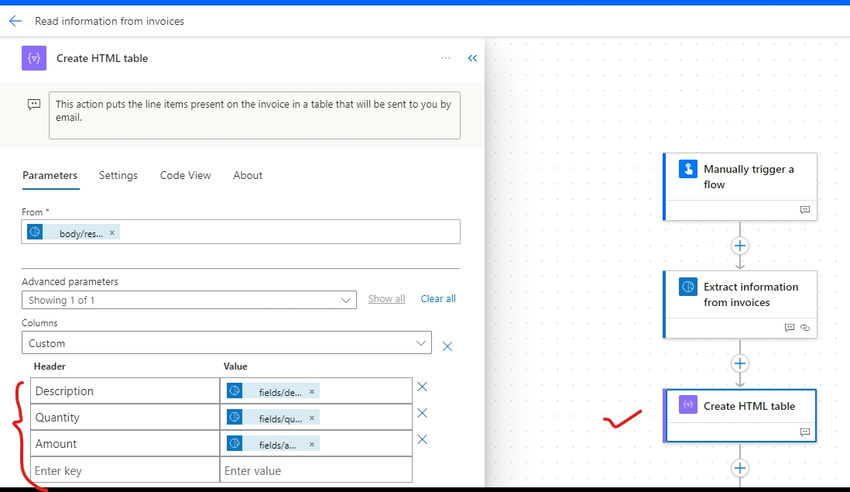Remove the fields/de... token
The height and width of the screenshot is (492, 850).
coord(312,392)
